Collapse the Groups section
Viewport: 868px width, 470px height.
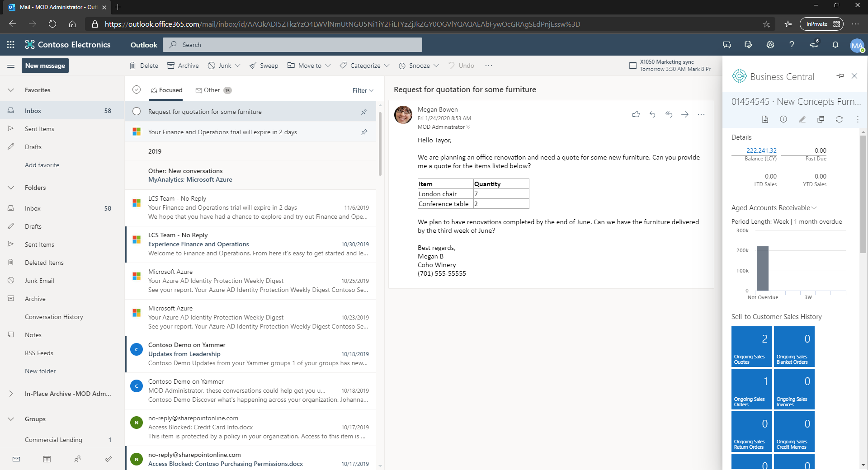[x=11, y=419]
